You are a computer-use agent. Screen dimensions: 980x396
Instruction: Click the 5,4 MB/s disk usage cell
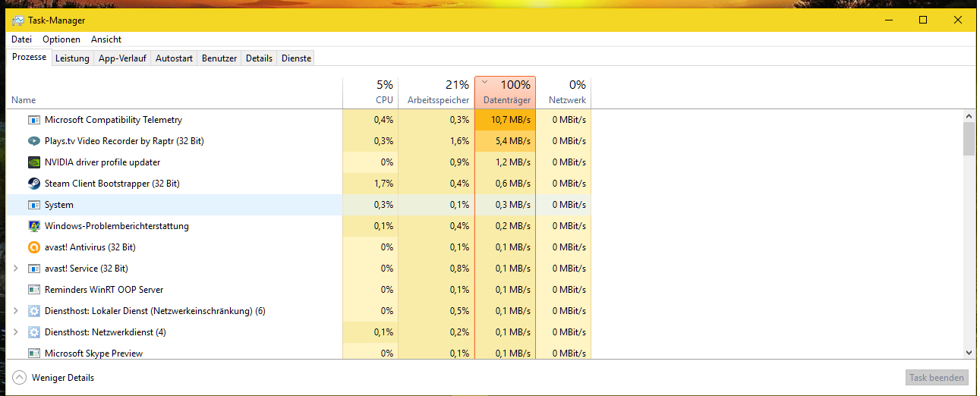pyautogui.click(x=506, y=141)
